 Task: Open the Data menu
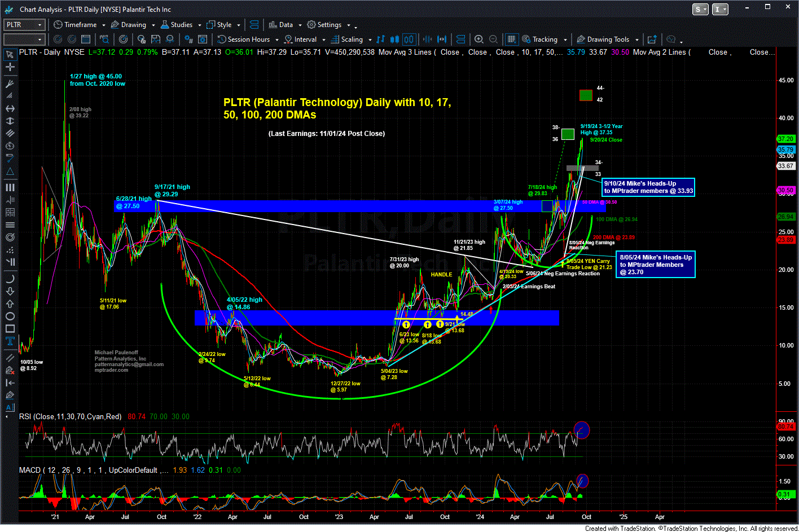coord(280,25)
